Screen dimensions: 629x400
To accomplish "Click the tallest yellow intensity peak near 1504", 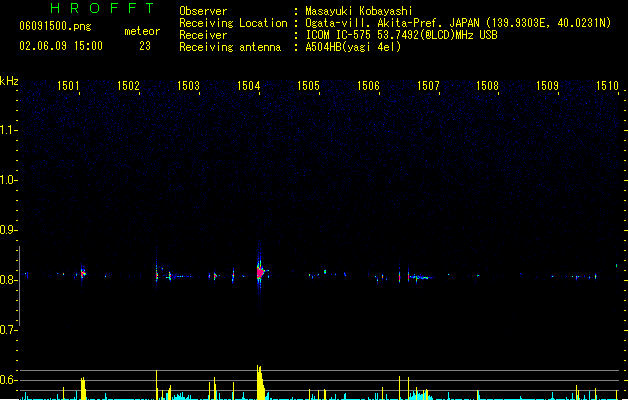I will coord(260,382).
